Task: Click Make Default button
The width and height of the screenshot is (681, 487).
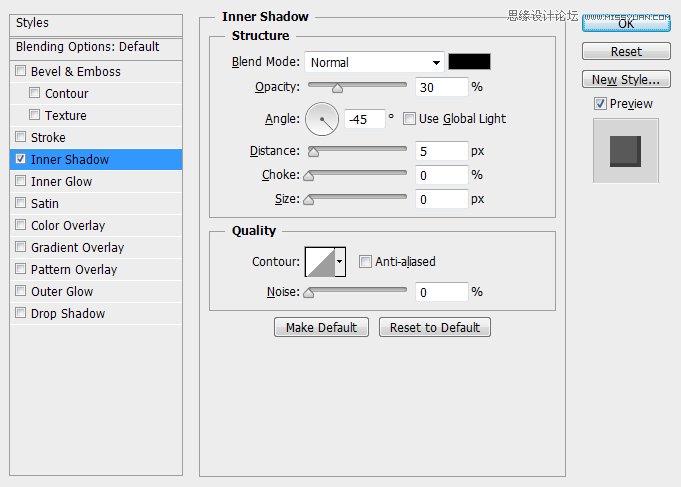Action: coord(321,327)
